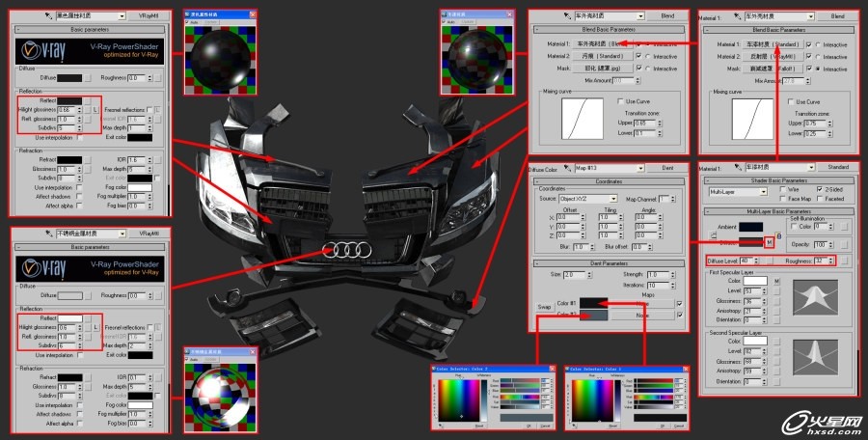868x440 pixels.
Task: Toggle Affect alpha in bottom-left VRayMtl panel
Action: pos(80,424)
